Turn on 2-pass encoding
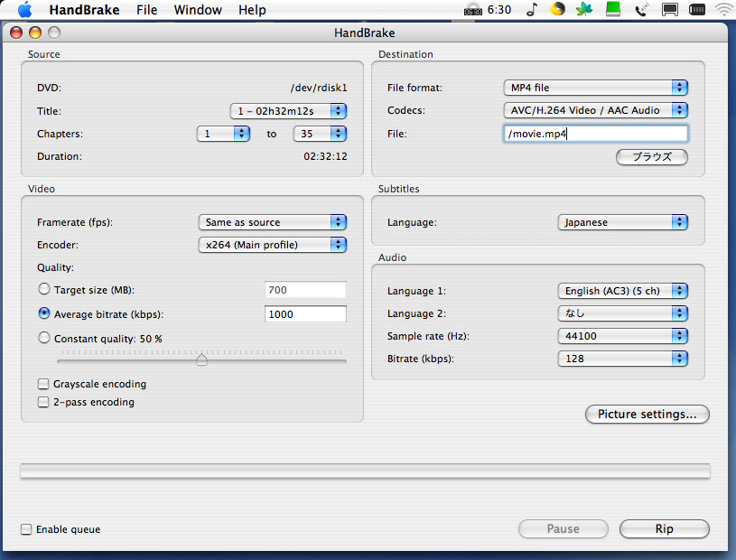 [x=43, y=402]
